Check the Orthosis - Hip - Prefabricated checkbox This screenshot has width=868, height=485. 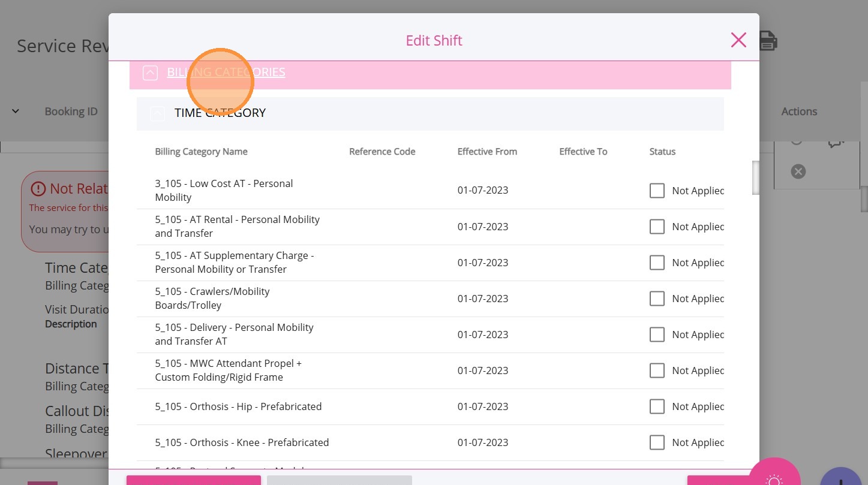[x=657, y=406]
